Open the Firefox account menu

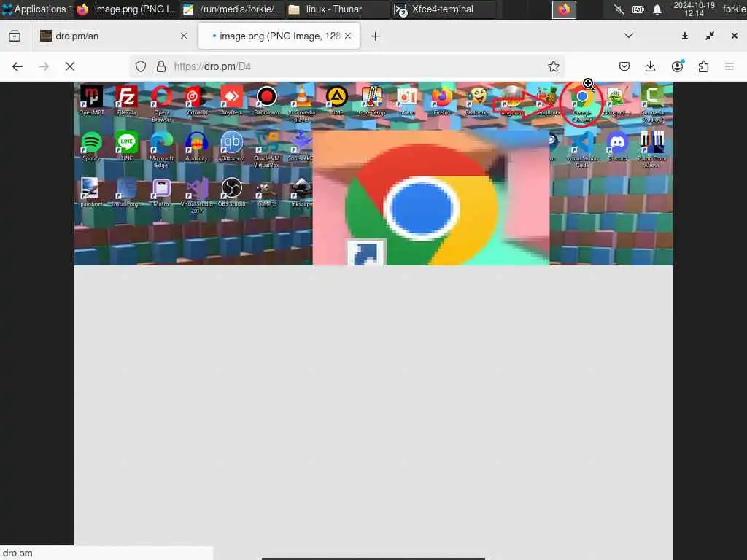pyautogui.click(x=677, y=66)
